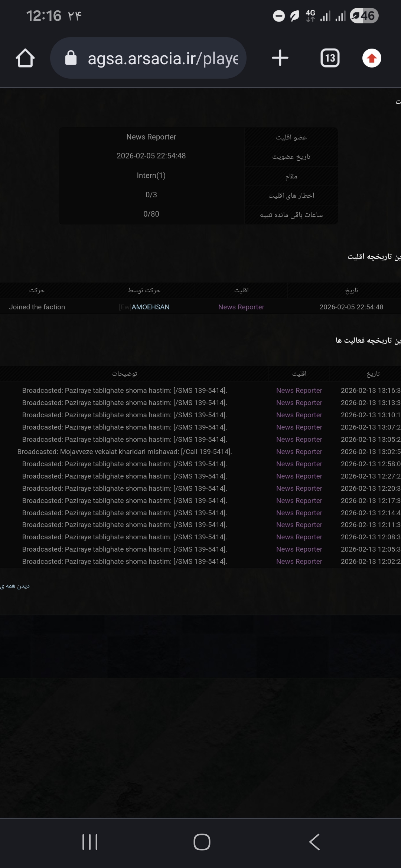The image size is (401, 868).
Task: Open News Reporter link for Mojavveze broadcast row
Action: 299,452
